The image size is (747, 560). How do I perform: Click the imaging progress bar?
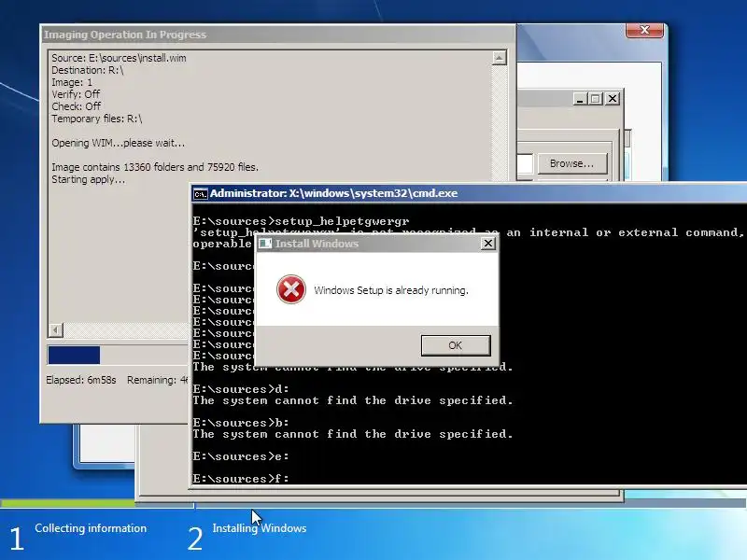(x=118, y=356)
